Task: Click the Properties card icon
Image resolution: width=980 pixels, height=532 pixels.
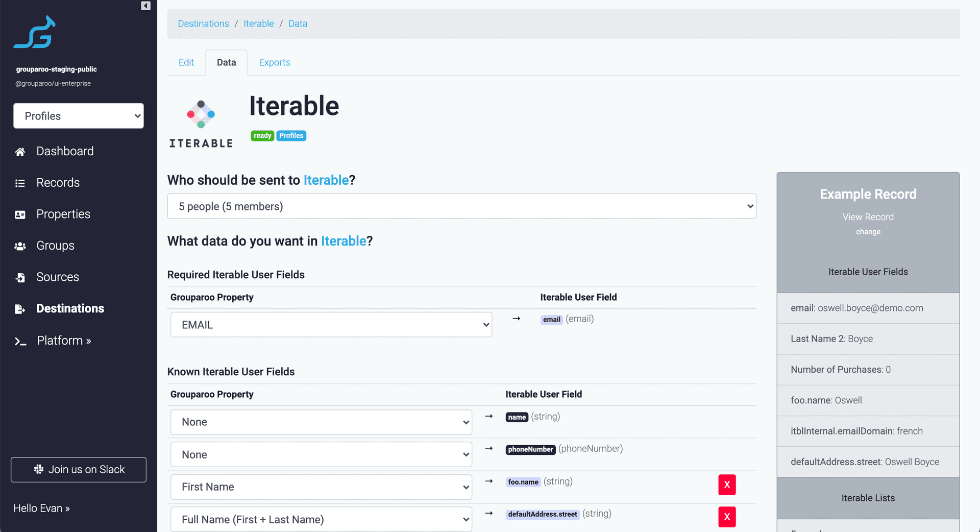Action: 20,214
